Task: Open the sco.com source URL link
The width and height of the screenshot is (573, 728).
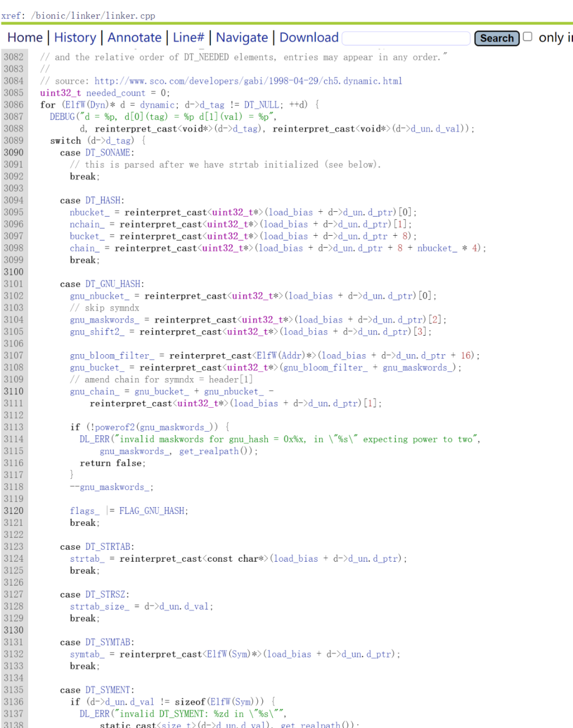Action: point(248,81)
